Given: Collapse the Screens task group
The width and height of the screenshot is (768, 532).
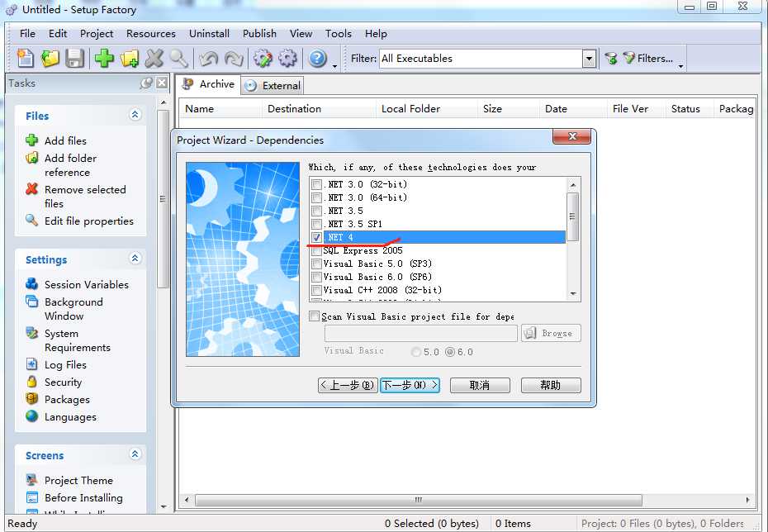Looking at the screenshot, I should pos(135,454).
